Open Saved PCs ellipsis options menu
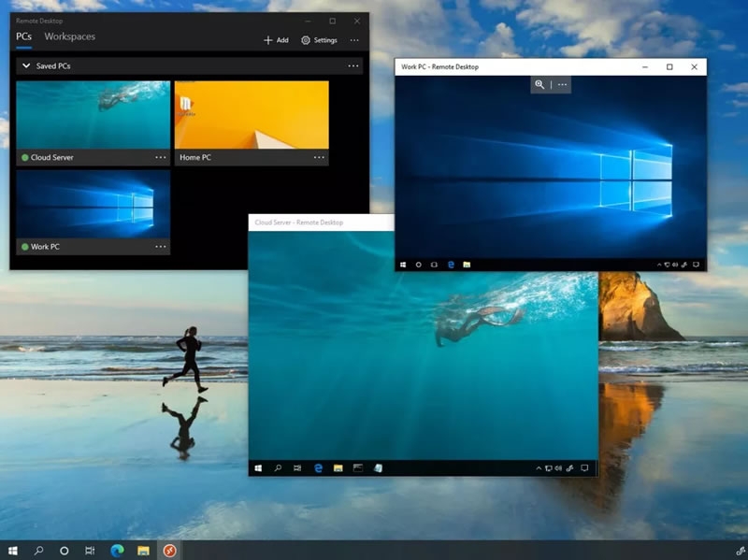This screenshot has height=560, width=748. (x=352, y=65)
